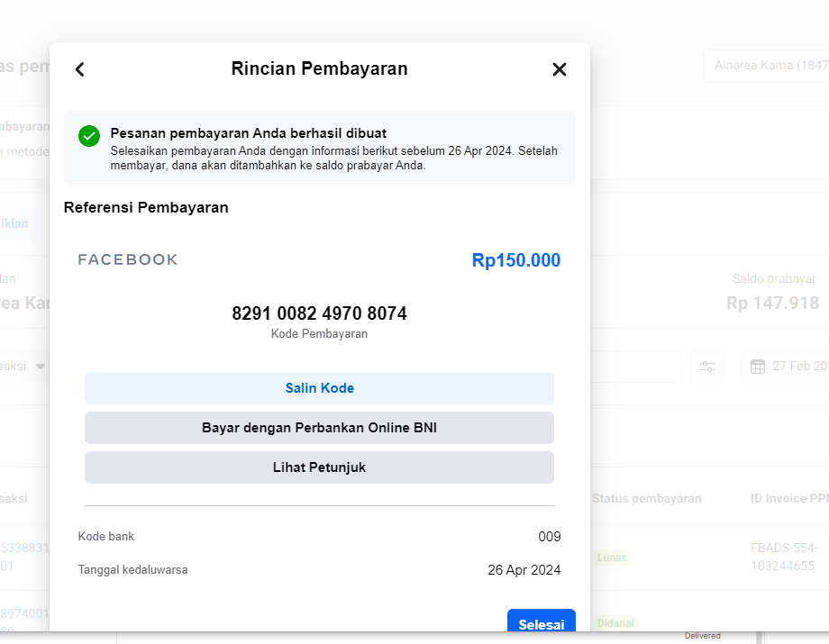Open Lihat Petunjuk instructions
The height and width of the screenshot is (644, 829).
click(x=319, y=467)
